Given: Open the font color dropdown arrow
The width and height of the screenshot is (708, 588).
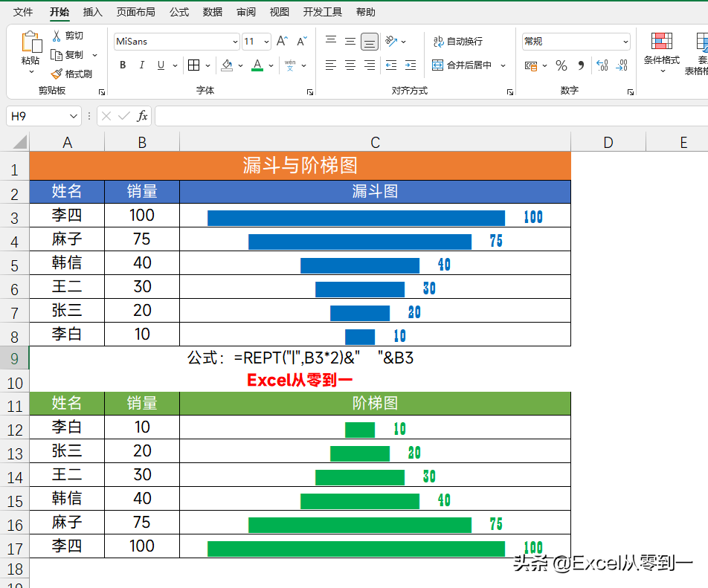Looking at the screenshot, I should (x=271, y=65).
